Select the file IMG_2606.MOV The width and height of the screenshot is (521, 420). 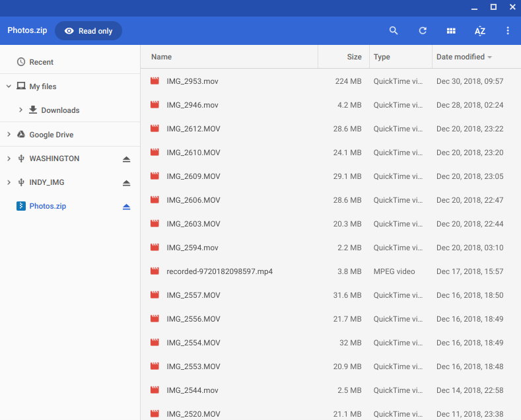tap(331, 200)
